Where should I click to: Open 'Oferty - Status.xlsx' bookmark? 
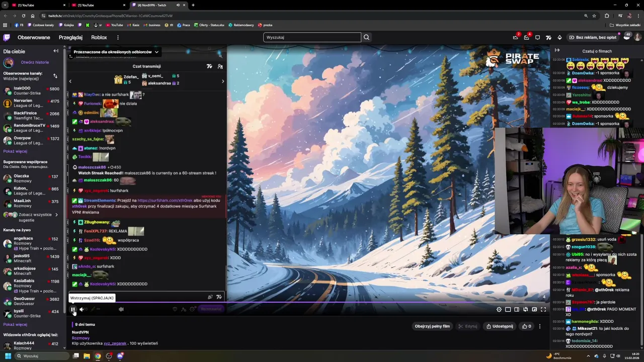pos(208,25)
